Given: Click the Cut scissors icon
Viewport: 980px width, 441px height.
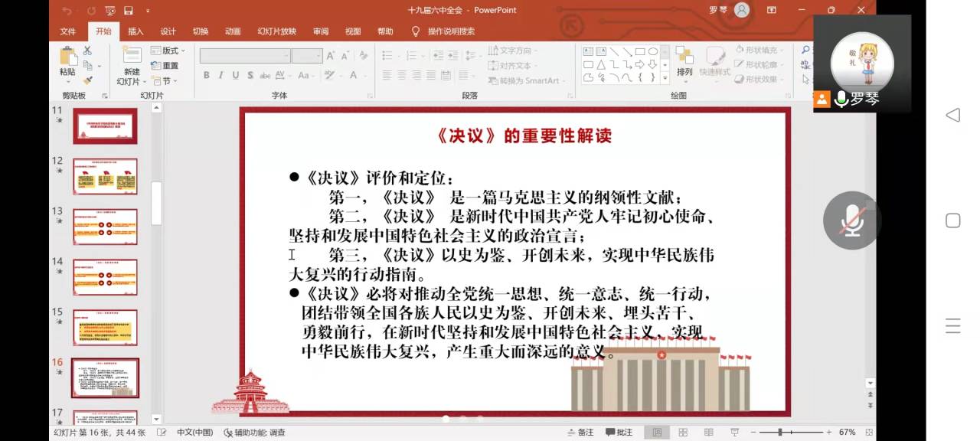Looking at the screenshot, I should click(x=87, y=51).
